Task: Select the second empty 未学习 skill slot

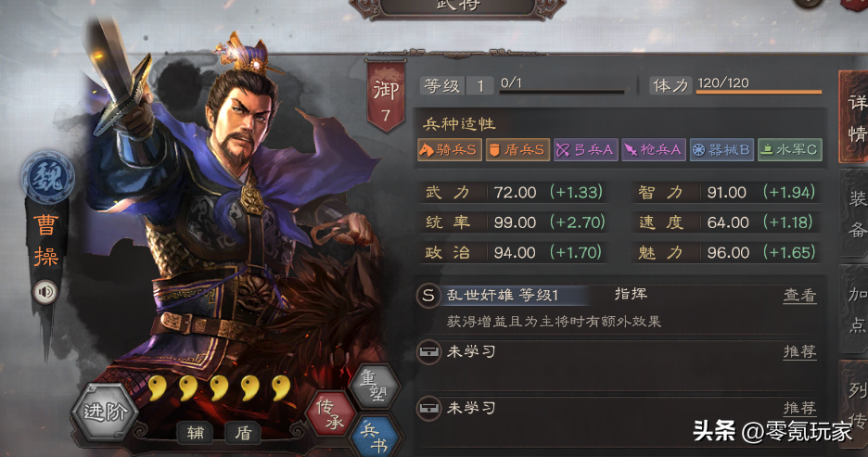Action: point(617,408)
